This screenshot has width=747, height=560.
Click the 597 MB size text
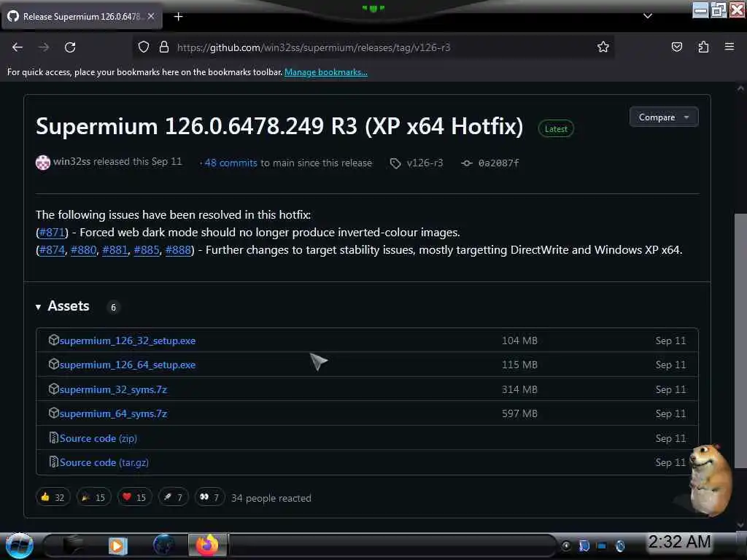point(519,414)
